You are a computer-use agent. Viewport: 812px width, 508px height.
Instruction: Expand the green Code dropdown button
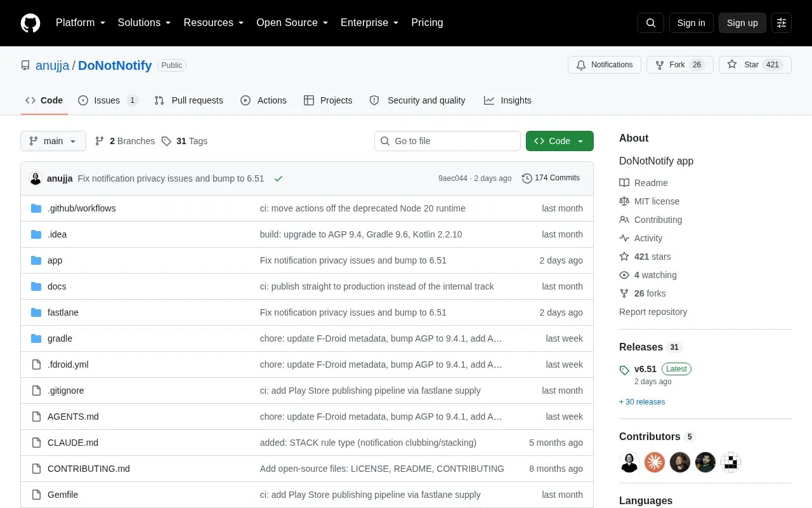(560, 141)
